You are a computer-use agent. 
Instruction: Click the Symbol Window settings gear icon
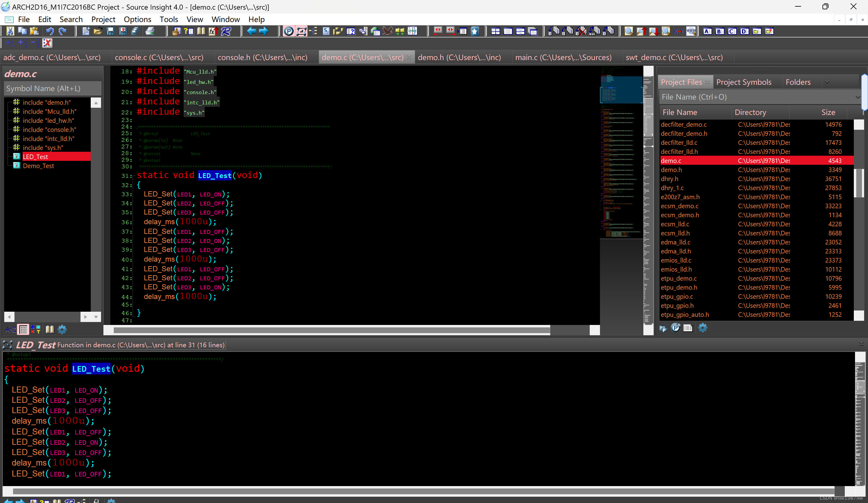tap(62, 329)
